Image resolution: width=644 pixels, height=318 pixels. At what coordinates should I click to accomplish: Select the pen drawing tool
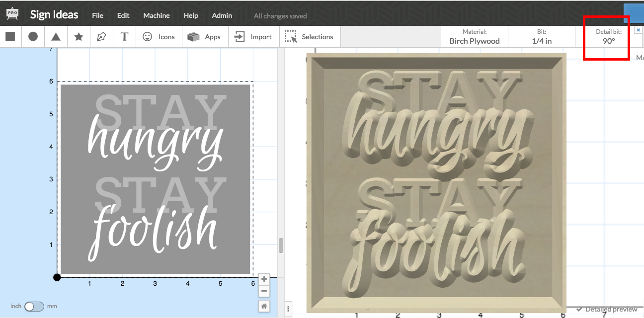coord(101,37)
